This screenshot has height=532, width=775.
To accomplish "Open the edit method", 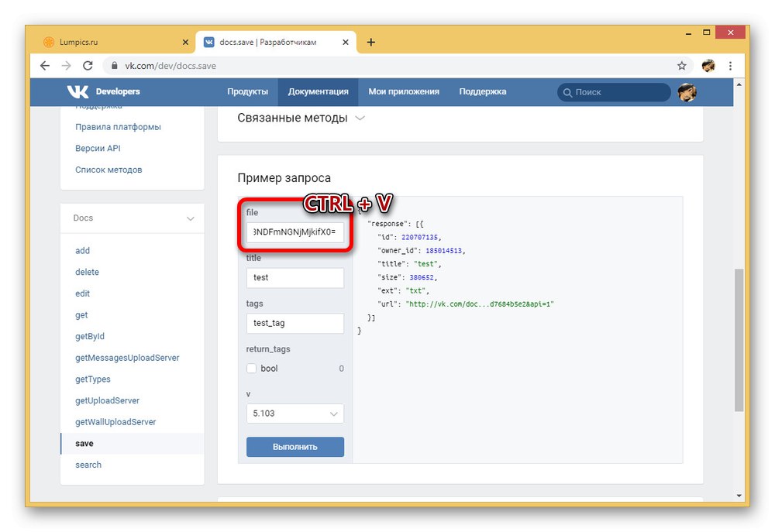I will pyautogui.click(x=83, y=294).
